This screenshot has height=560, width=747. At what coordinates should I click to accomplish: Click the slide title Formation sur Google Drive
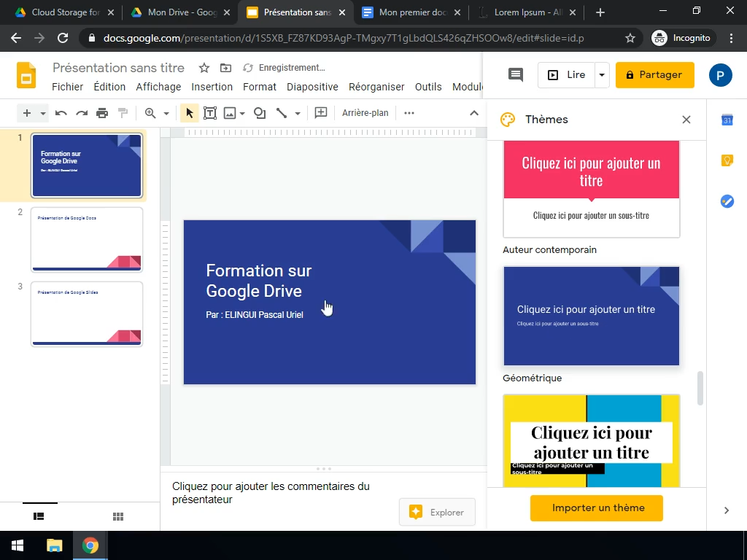pyautogui.click(x=258, y=281)
